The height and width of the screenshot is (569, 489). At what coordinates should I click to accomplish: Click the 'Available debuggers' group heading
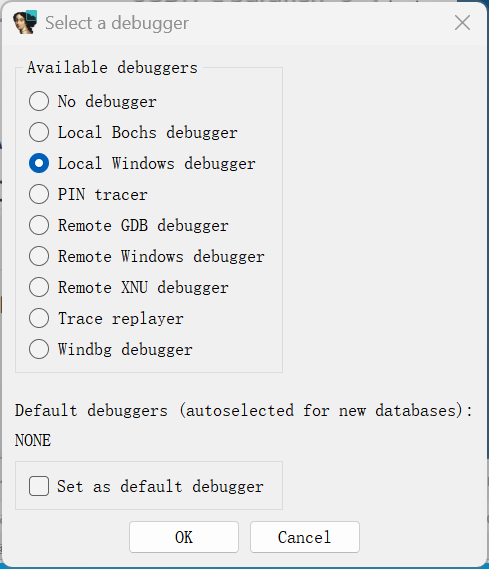(112, 68)
